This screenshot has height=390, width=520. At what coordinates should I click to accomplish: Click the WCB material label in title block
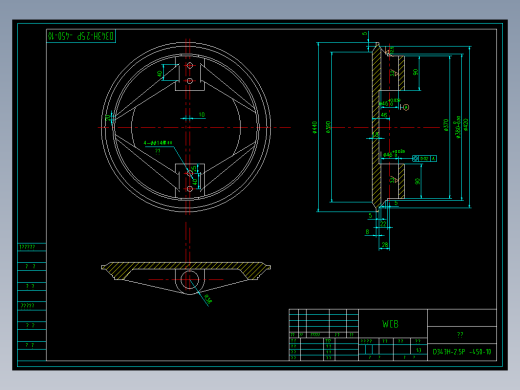coord(390,324)
